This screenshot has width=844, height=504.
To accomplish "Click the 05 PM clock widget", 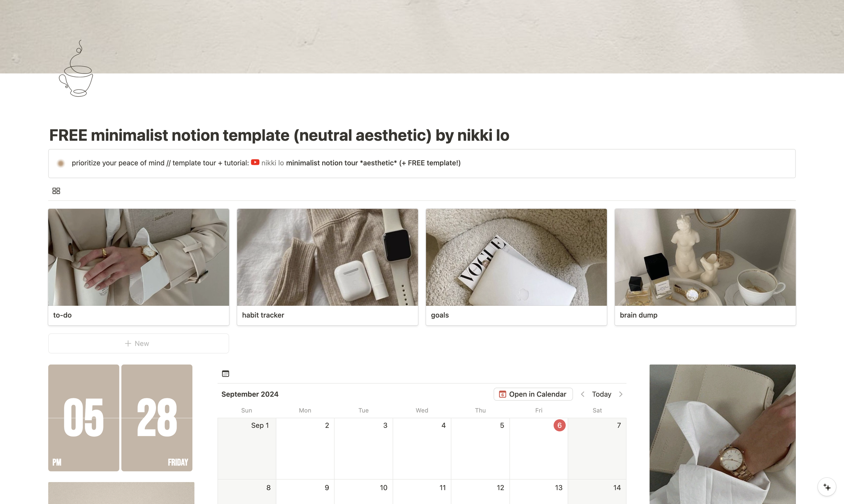I will [x=83, y=418].
